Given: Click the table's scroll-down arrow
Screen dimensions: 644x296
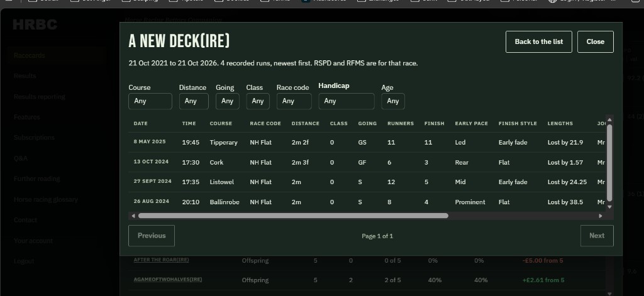Looking at the screenshot, I should 609,207.
